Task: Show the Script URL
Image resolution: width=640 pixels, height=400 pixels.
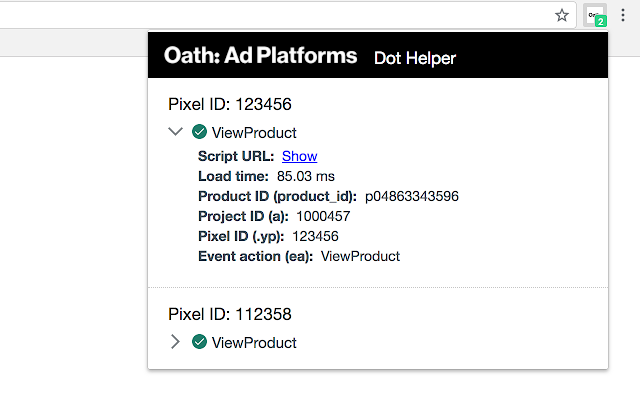Action: pyautogui.click(x=299, y=156)
